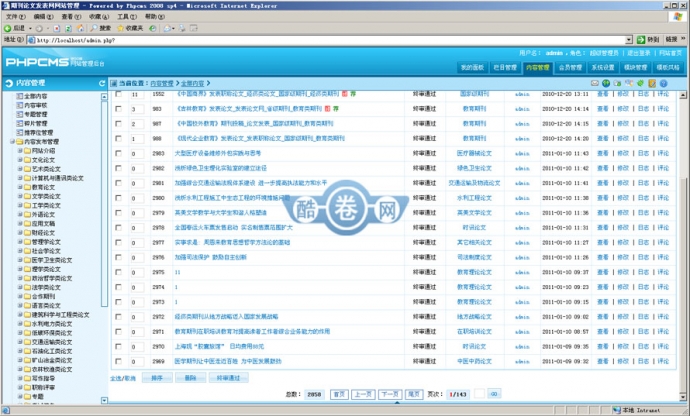Screen dimensions: 690x416
Task: Click the sort order field for ID 1552
Action: (137, 94)
